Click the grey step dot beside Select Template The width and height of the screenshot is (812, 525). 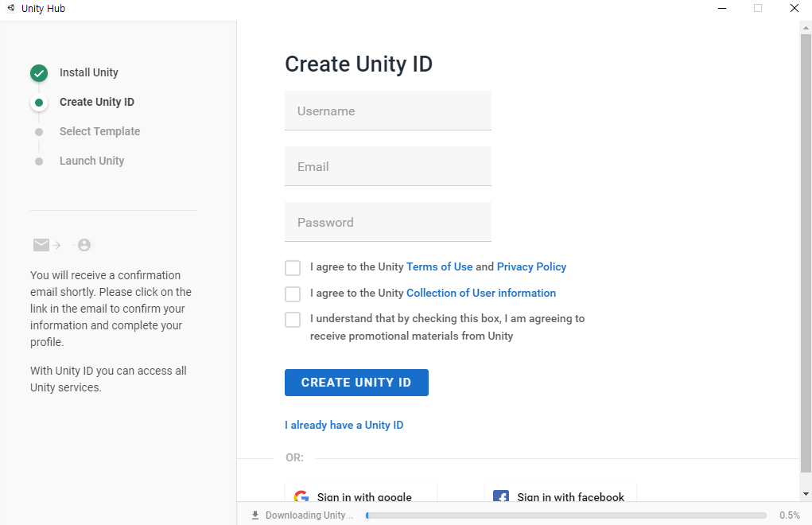tap(39, 132)
